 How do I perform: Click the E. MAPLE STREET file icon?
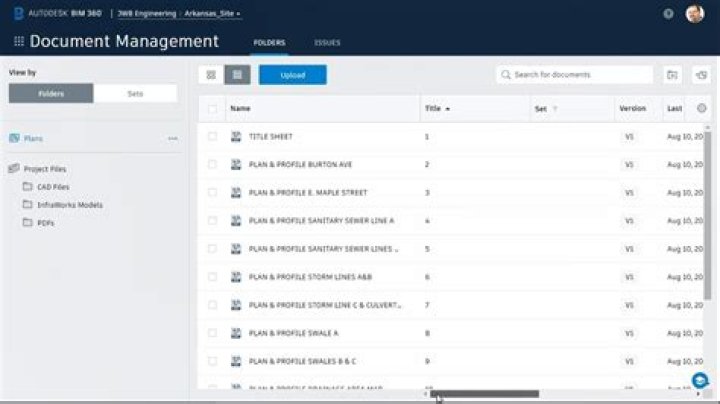[x=236, y=192]
